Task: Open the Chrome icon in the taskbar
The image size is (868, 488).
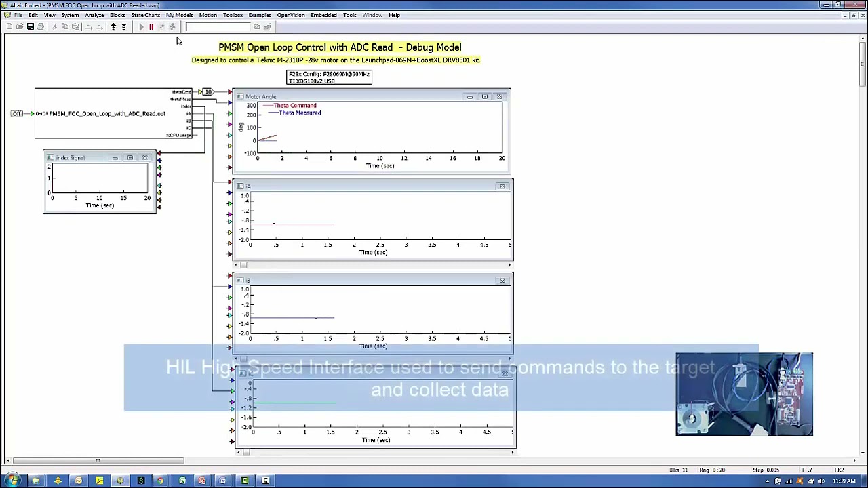Action: click(x=161, y=481)
